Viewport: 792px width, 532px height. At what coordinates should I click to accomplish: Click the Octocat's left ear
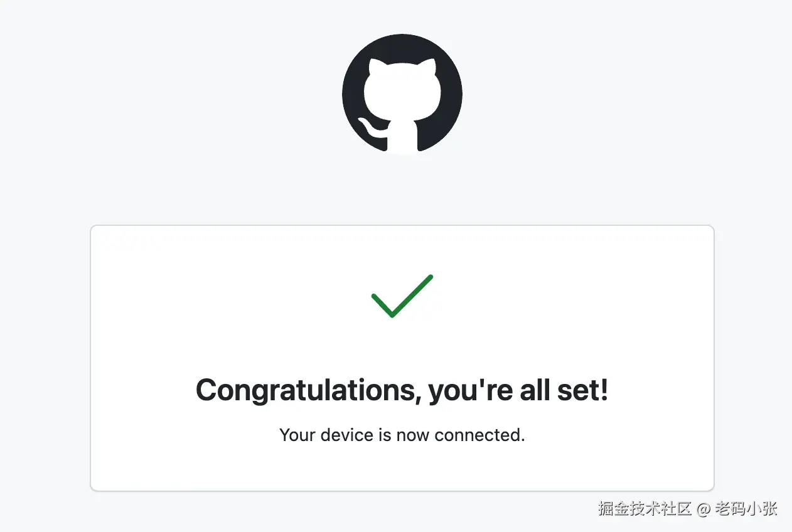(374, 67)
